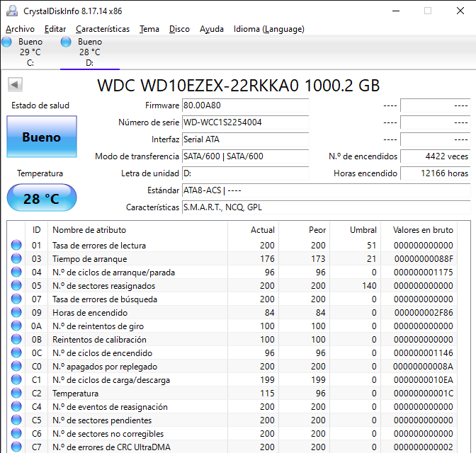The image size is (476, 453).
Task: Select the N.º apagados por replegado row
Action: pos(232,366)
